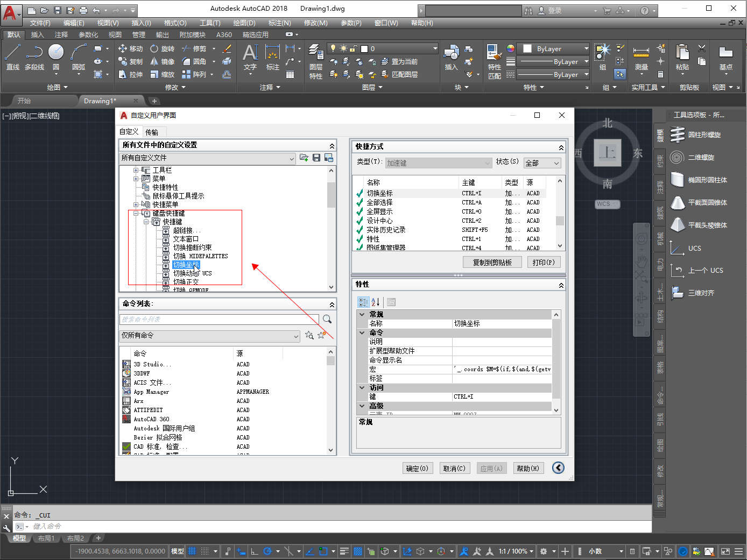Click the 拉伸 stretch tool
747x560 pixels.
coord(131,74)
